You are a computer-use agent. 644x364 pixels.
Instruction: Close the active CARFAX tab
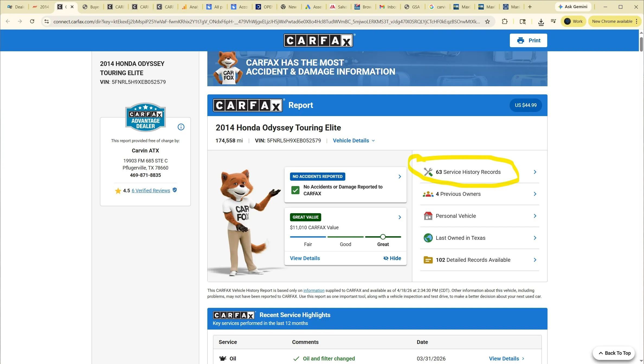pyautogui.click(x=72, y=7)
